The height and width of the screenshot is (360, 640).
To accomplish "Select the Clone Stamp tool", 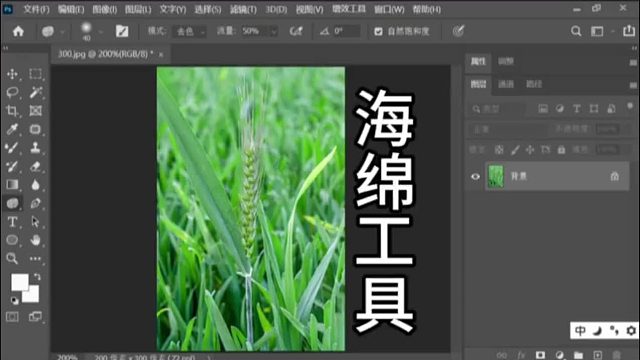I will pos(36,148).
